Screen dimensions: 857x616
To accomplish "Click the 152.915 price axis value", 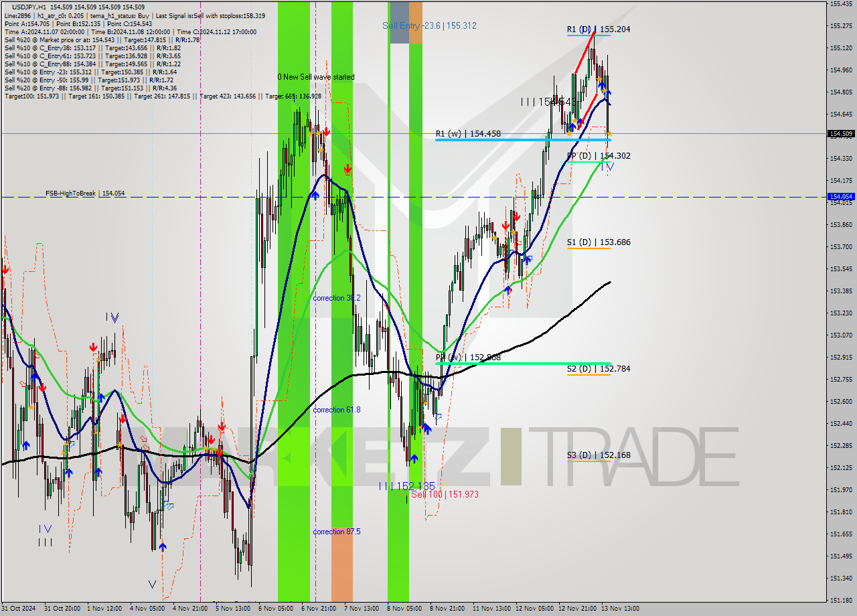I will (x=841, y=358).
